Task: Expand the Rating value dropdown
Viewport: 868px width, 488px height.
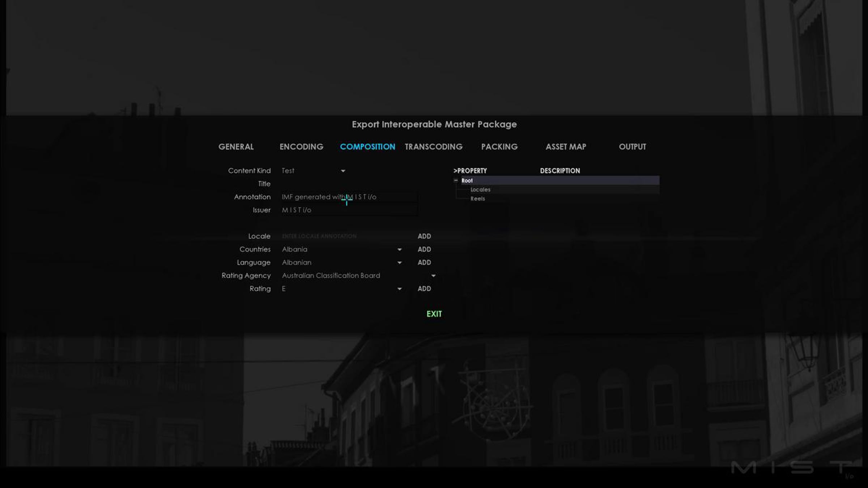Action: [x=399, y=289]
